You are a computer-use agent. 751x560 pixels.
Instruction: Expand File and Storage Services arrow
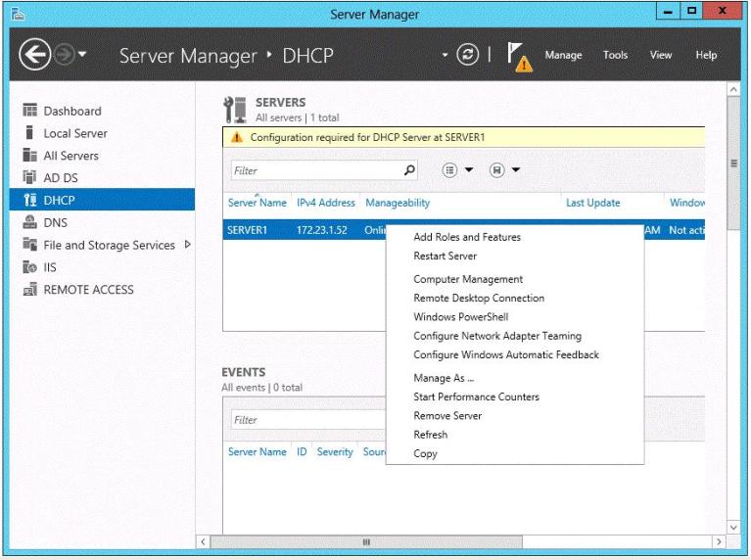point(188,245)
